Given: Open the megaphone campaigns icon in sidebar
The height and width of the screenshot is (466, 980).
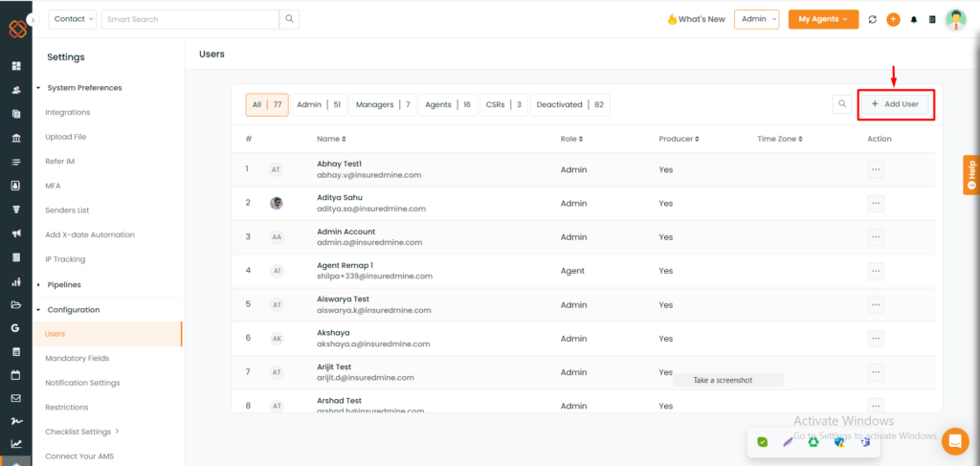Looking at the screenshot, I should click(x=16, y=233).
